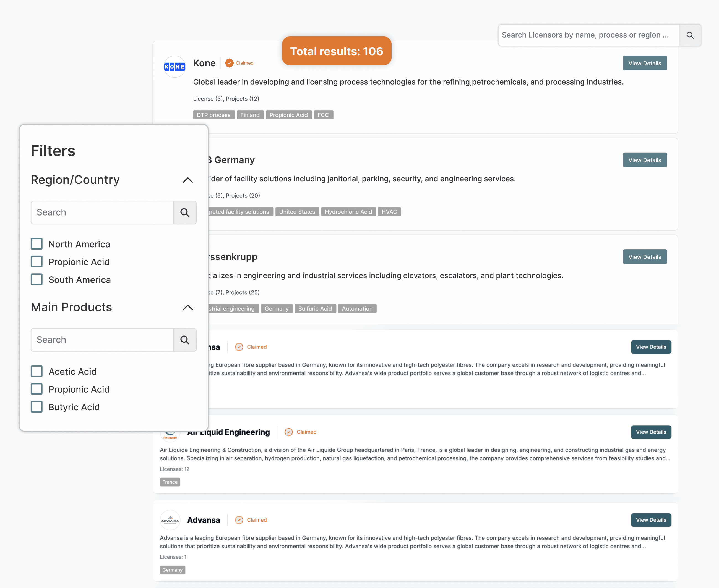Click the Search Licensors input field
This screenshot has width=719, height=588.
tap(589, 35)
